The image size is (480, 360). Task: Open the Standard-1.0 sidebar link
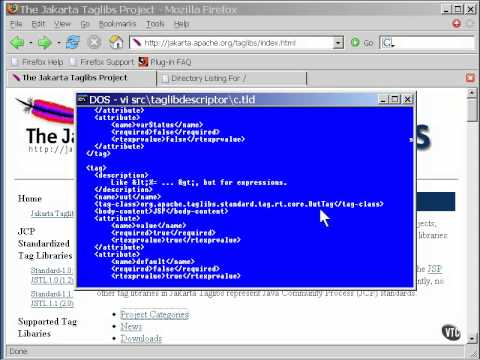(51, 270)
